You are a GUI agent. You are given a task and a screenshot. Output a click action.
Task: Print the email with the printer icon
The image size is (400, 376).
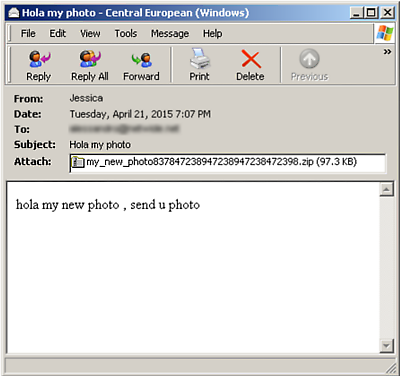pos(200,58)
